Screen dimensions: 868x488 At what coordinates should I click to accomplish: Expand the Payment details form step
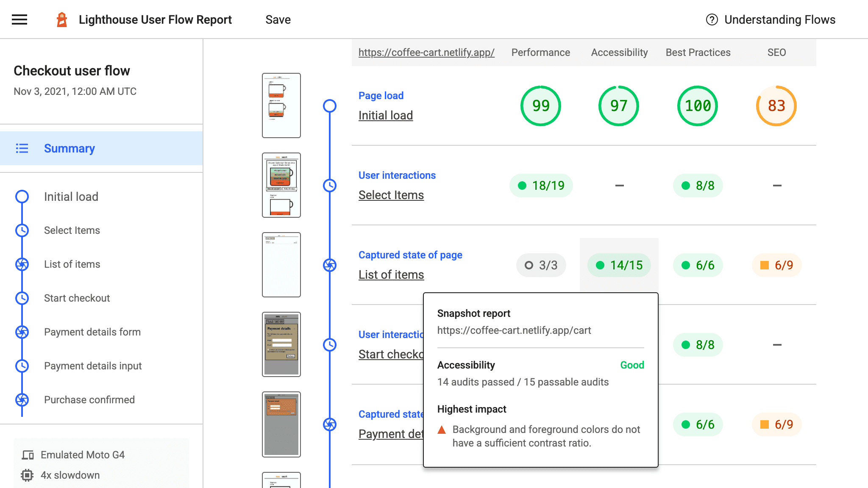[x=92, y=332]
